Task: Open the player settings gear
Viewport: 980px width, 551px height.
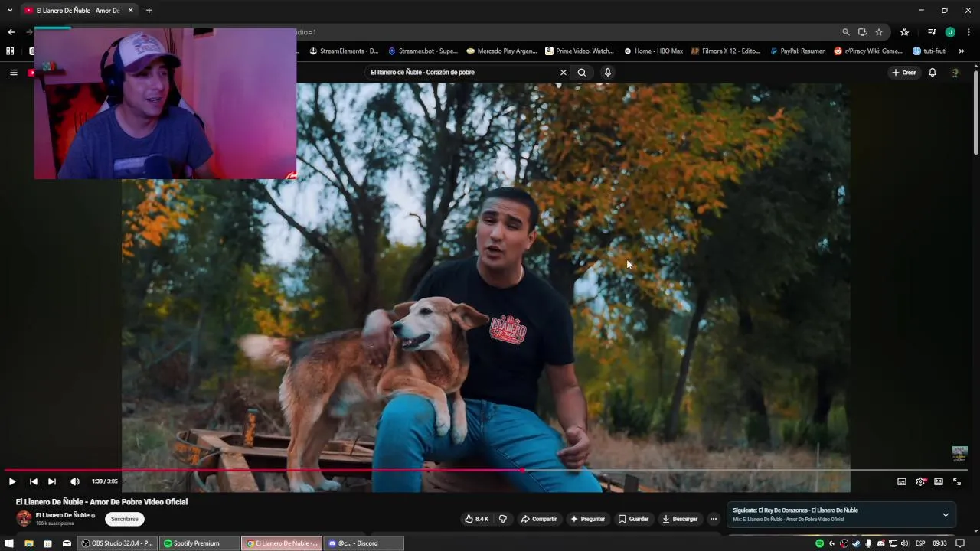Action: (x=920, y=481)
